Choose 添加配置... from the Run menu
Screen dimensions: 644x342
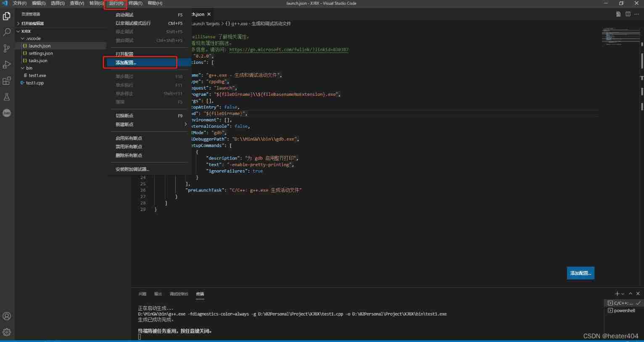(148, 63)
